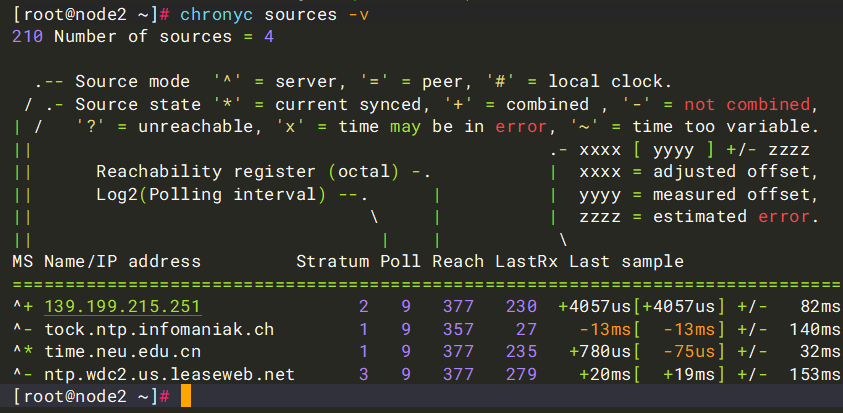Click the bottom '[root@node2 ~]#' prompt

coord(91,397)
